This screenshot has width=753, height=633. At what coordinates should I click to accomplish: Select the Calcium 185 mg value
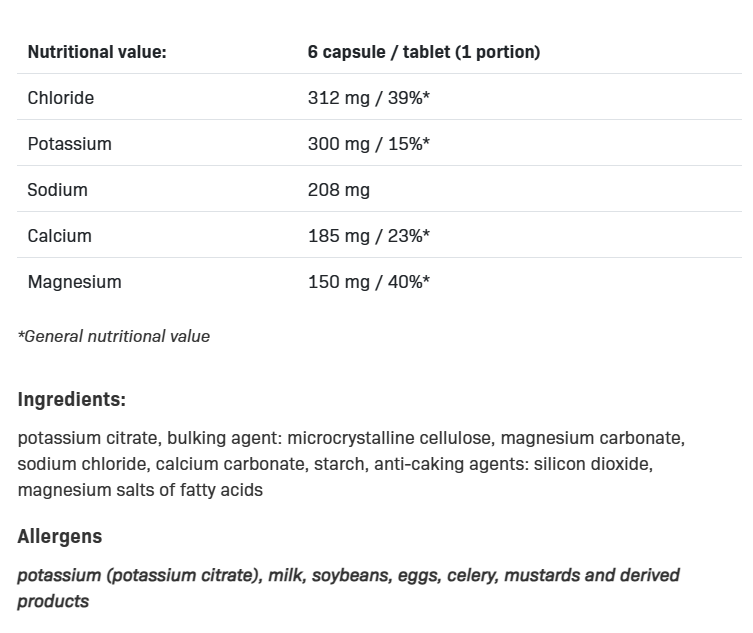(368, 236)
